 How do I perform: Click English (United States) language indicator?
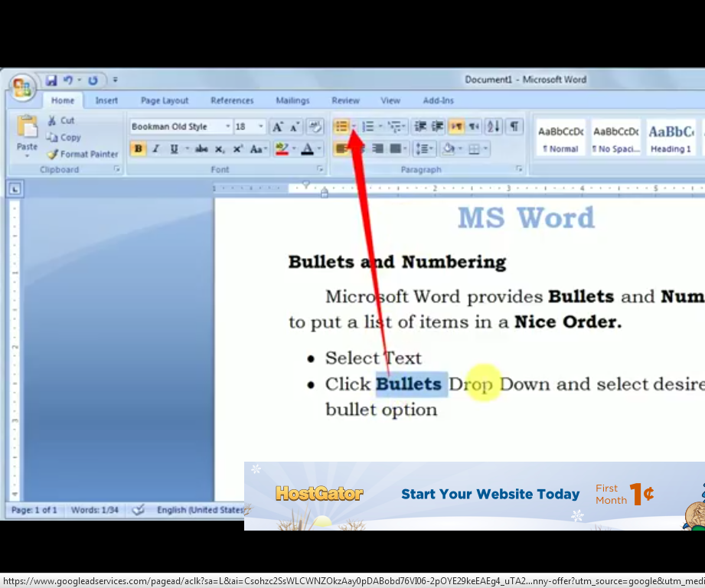[200, 510]
